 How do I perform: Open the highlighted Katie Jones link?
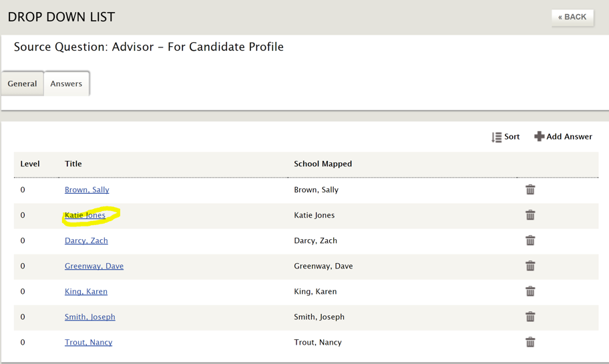(85, 215)
